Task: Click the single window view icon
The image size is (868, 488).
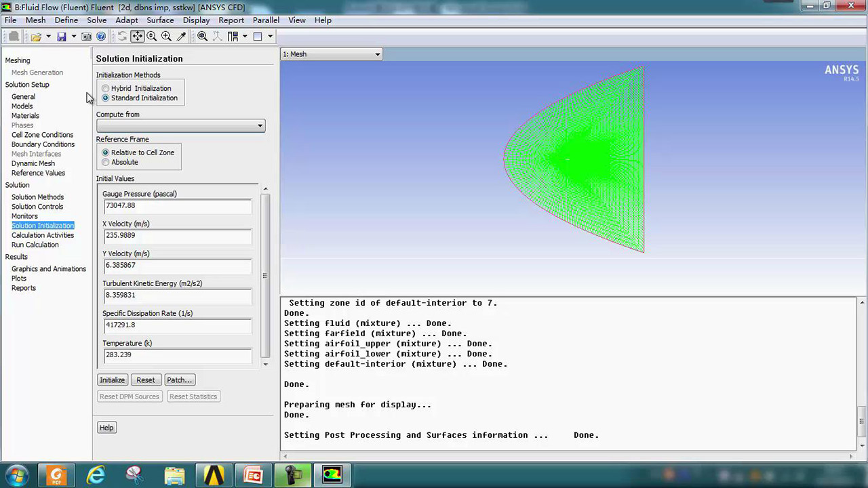Action: (258, 37)
